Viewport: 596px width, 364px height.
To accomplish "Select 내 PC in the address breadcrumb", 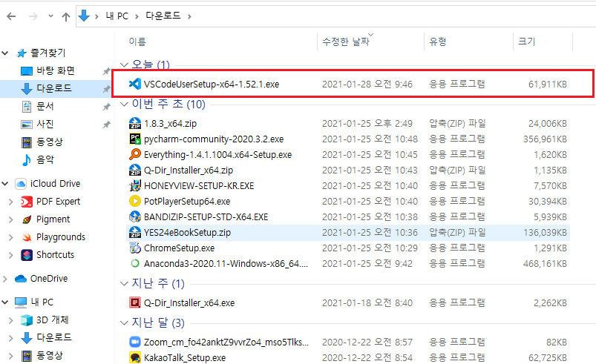I will coord(117,16).
